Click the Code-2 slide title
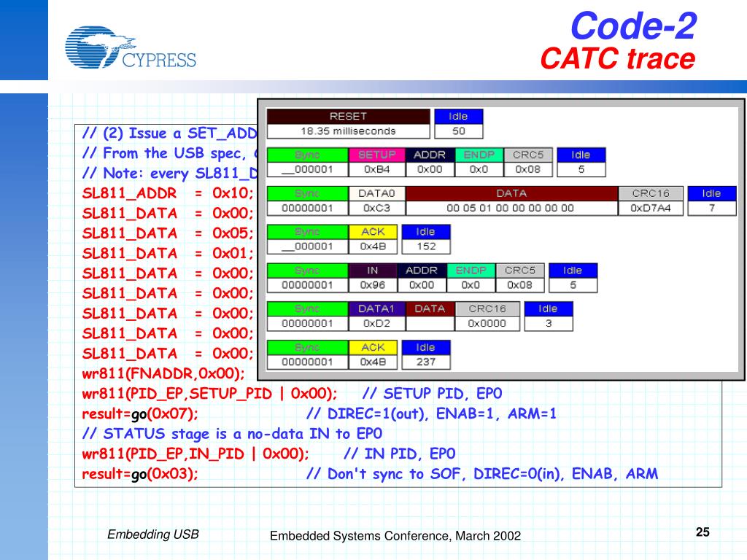This screenshot has width=747, height=560. tap(632, 27)
